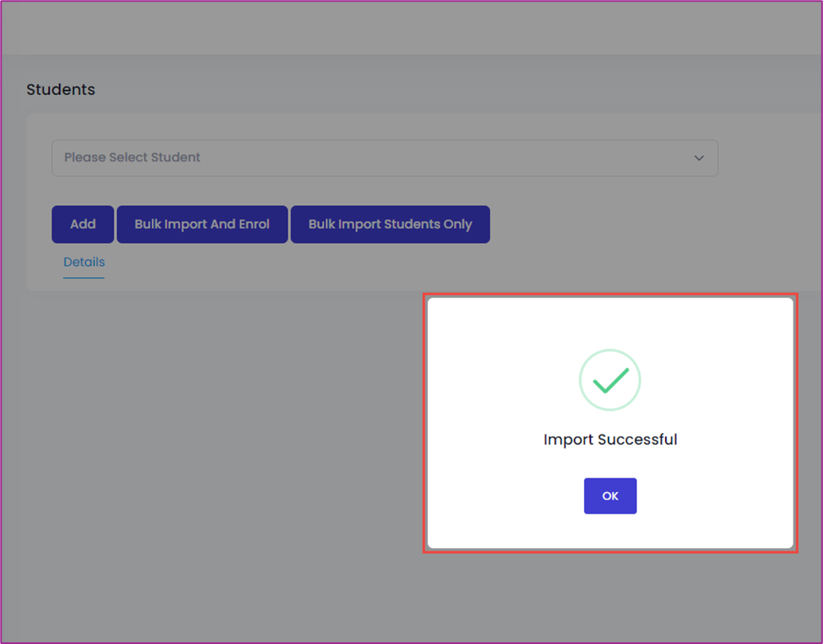This screenshot has width=823, height=644.
Task: Click the blue underline beneath Details
Action: 84,277
